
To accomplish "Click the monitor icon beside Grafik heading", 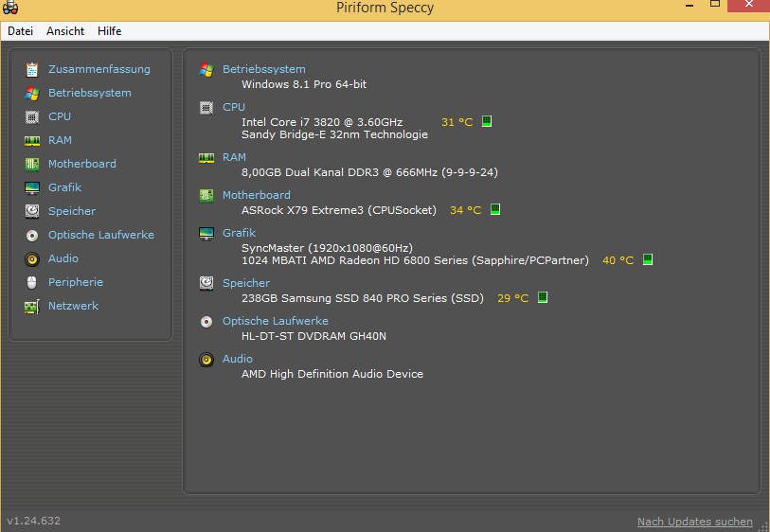I will (206, 234).
